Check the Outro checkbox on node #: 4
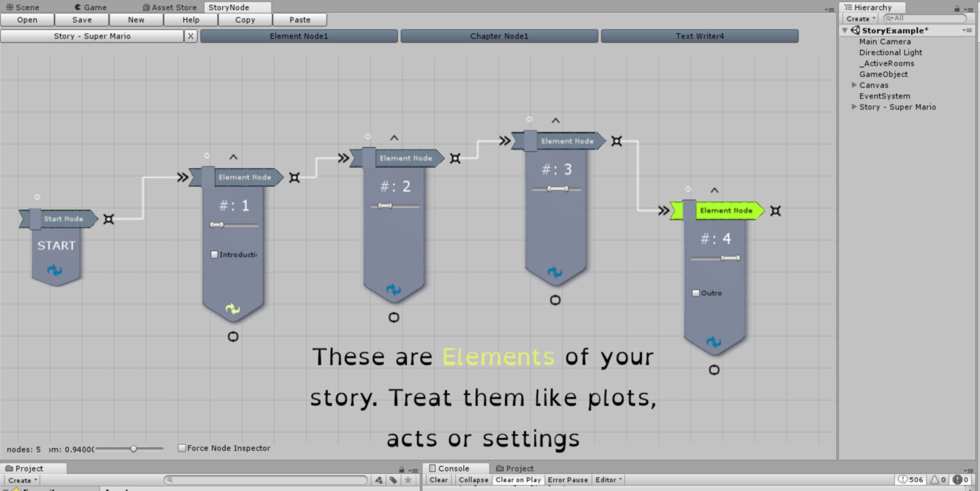 (694, 292)
